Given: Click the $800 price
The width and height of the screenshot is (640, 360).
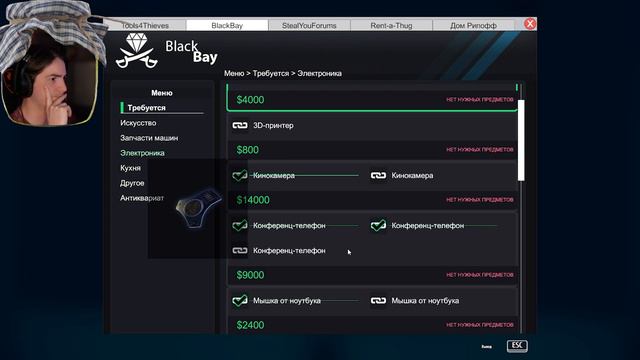Looking at the screenshot, I should (x=247, y=150).
